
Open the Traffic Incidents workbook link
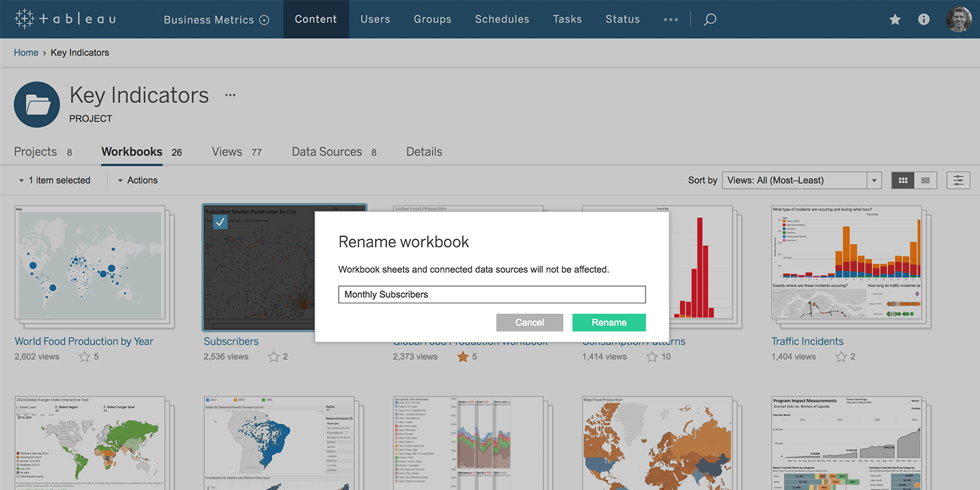click(x=807, y=341)
